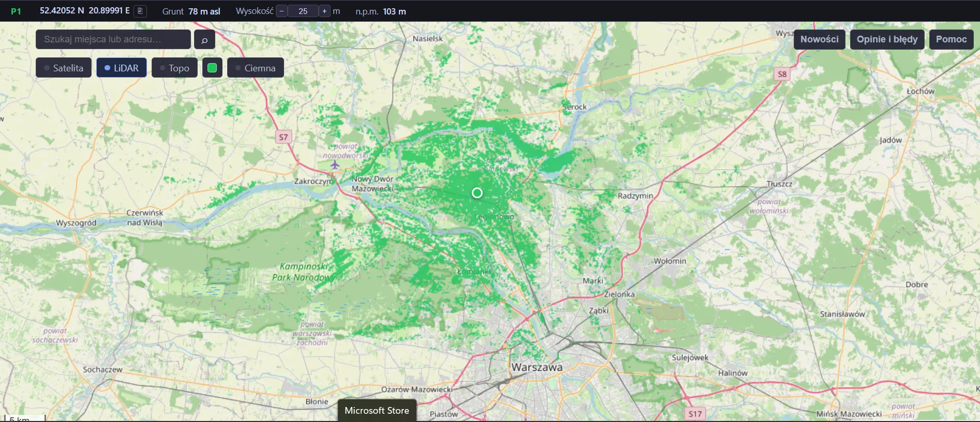
Task: Decrease height with the minus button
Action: tap(281, 11)
